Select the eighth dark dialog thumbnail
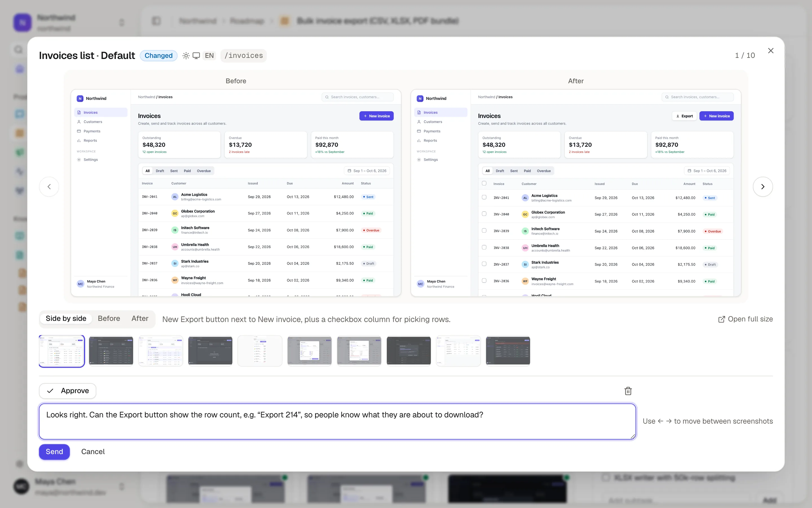The width and height of the screenshot is (812, 508). pyautogui.click(x=409, y=351)
